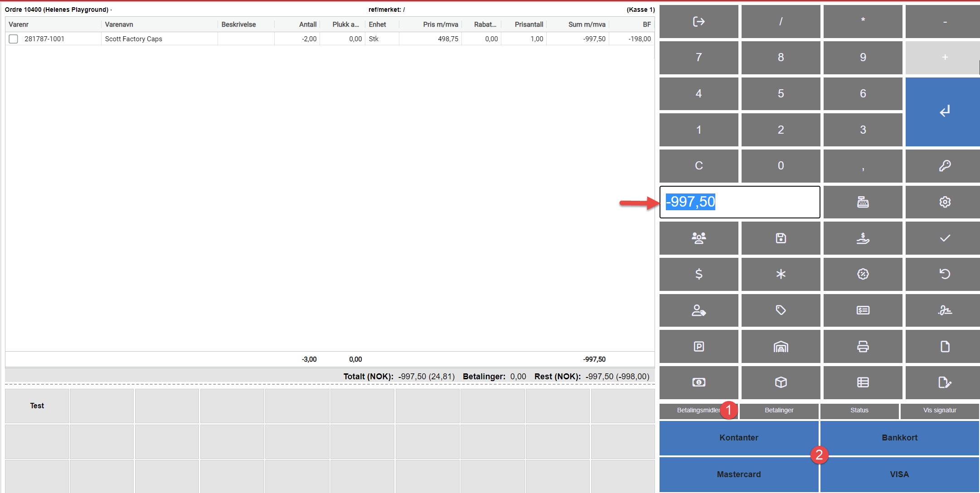Viewport: 980px width, 493px height.
Task: Click the save floppy disk icon
Action: [781, 238]
